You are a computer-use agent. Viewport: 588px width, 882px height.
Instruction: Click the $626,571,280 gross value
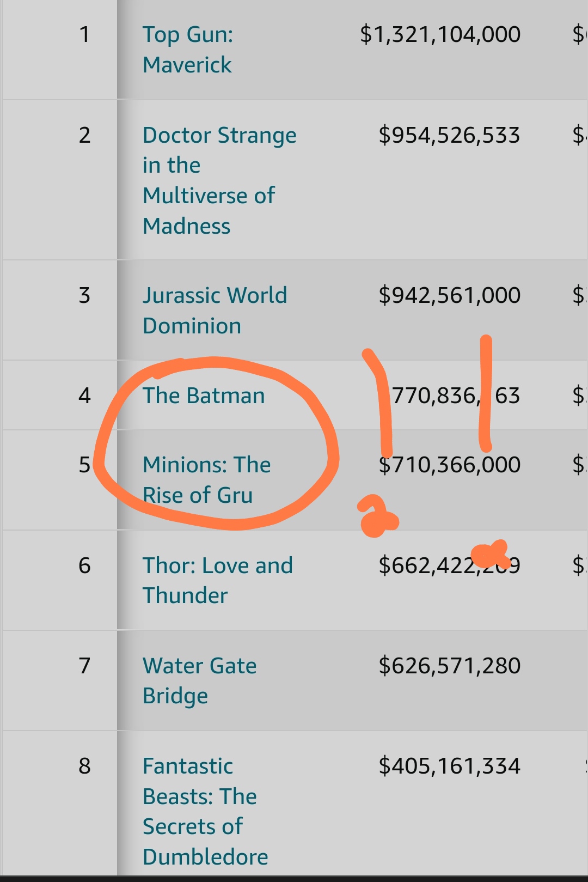tap(449, 666)
